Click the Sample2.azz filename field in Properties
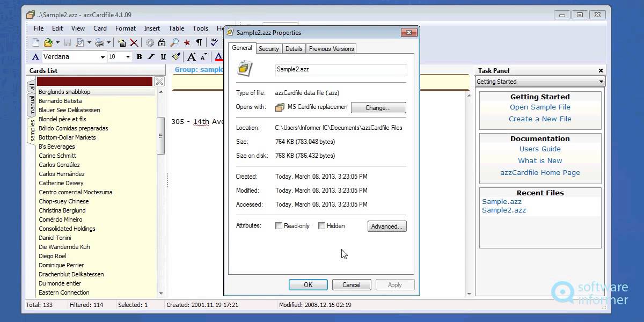Viewport: 644px width, 322px height. (x=341, y=69)
